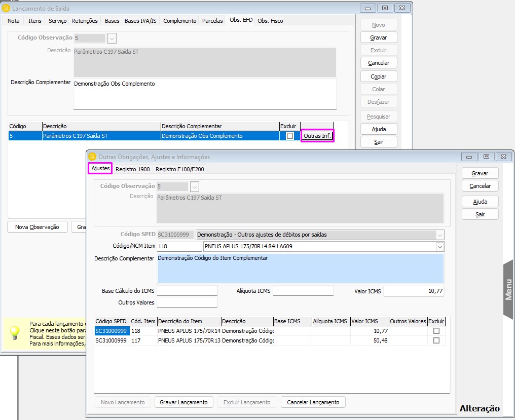The image size is (515, 420).
Task: Click the Lançamento de Saída title icon
Action: click(6, 8)
